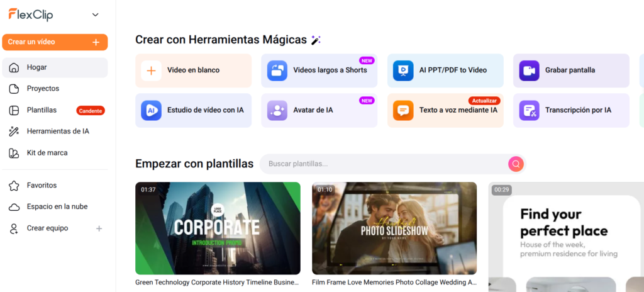Screen dimensions: 644x292
Task: Click the FlexClip logo
Action: point(31,14)
